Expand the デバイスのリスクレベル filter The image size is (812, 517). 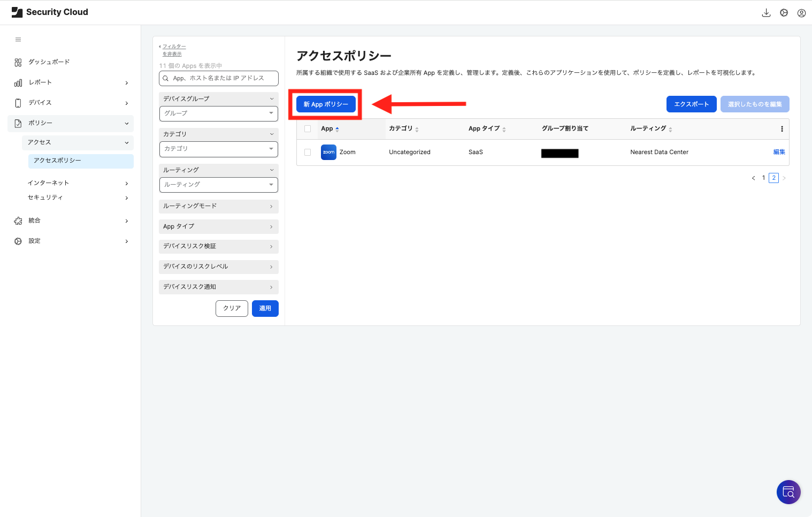point(219,267)
